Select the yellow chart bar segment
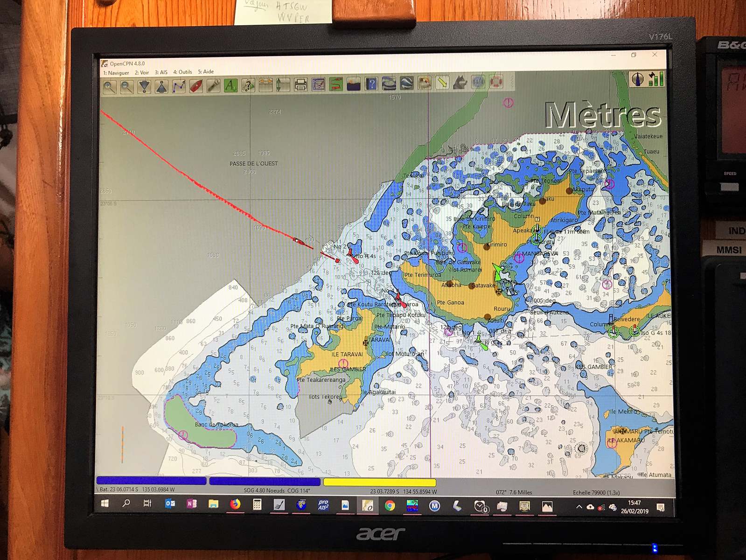Screen dimensions: 746x560 tap(379, 482)
